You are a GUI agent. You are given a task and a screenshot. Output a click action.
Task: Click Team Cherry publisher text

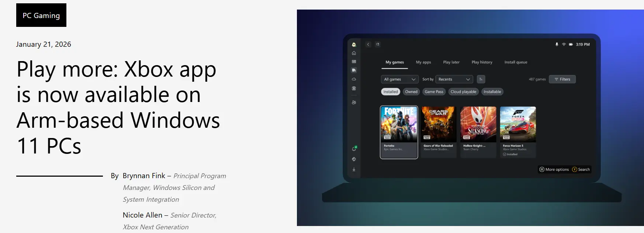click(x=471, y=149)
